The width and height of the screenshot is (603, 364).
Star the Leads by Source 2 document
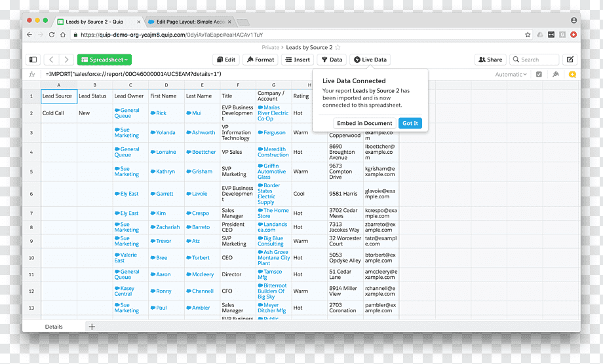338,47
